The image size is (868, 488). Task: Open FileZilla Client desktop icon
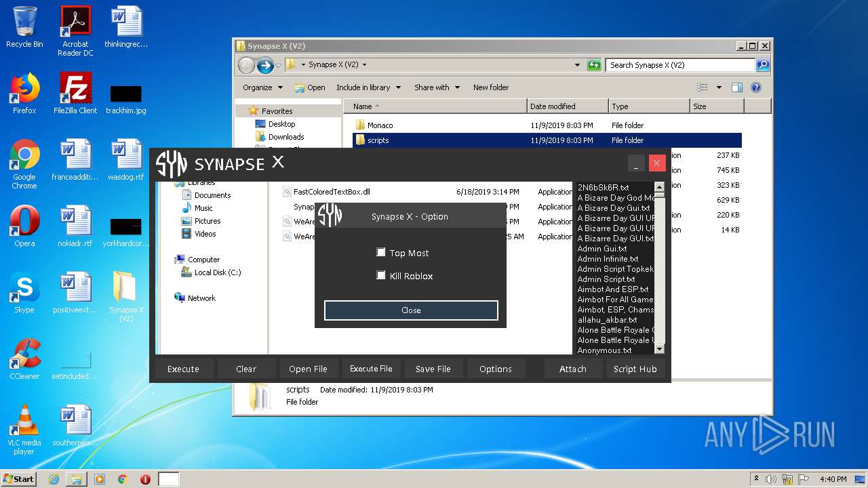click(x=75, y=94)
